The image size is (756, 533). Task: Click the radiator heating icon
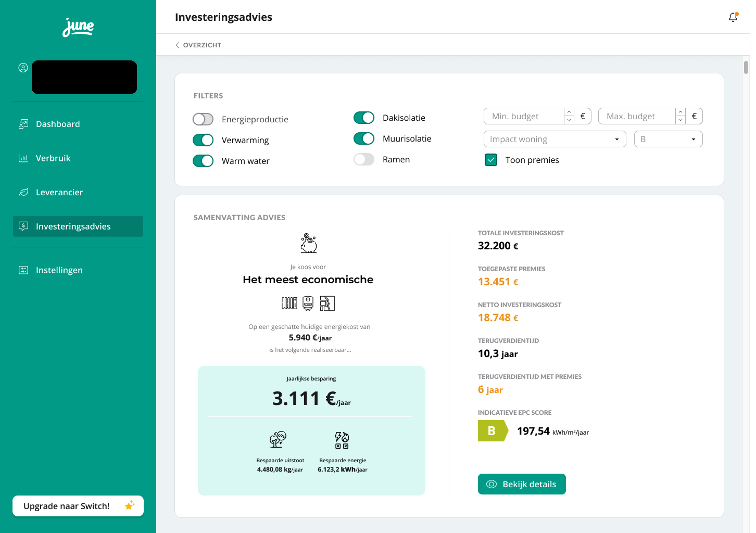click(289, 303)
